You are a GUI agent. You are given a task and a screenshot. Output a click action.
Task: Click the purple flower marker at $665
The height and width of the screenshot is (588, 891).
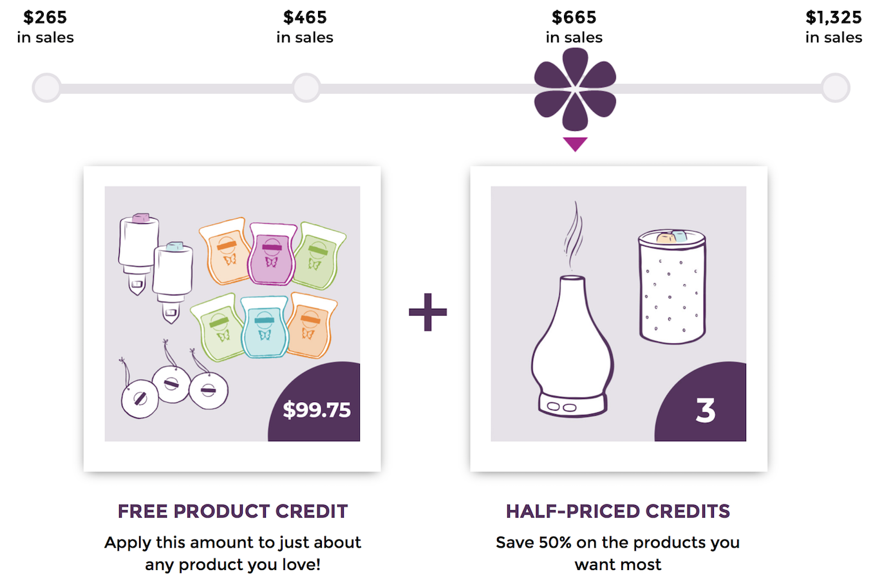(x=575, y=89)
